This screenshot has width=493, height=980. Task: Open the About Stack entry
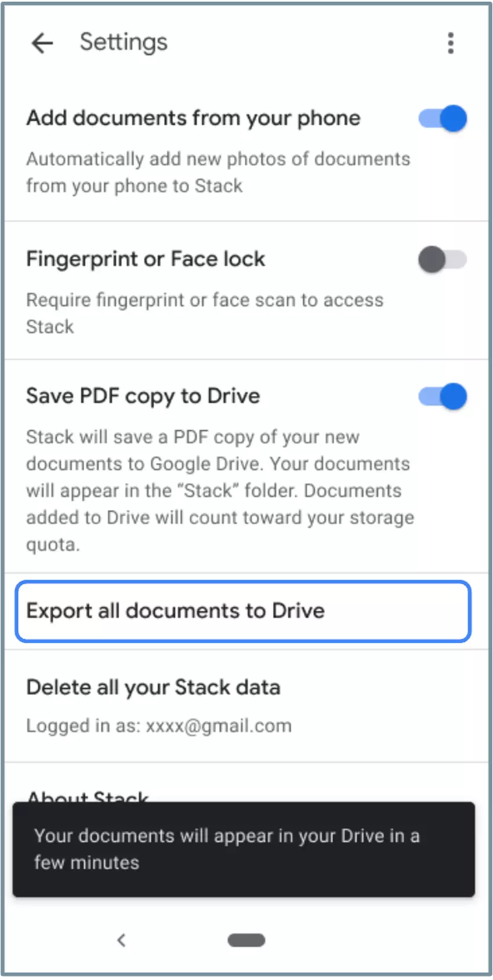88,796
